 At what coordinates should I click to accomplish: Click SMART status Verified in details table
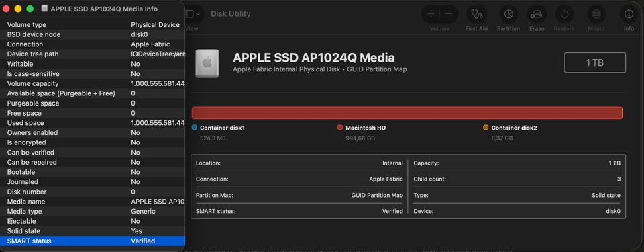click(x=299, y=211)
